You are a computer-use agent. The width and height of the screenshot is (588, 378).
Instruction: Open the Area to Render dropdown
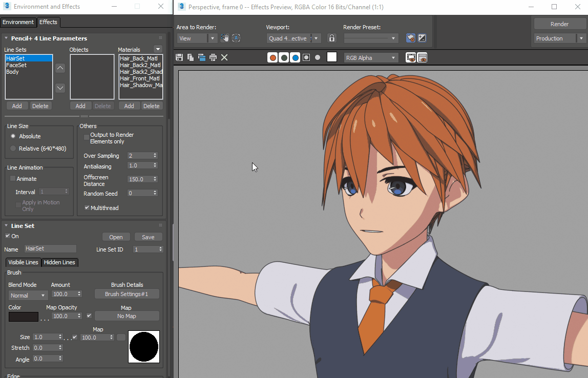pyautogui.click(x=197, y=38)
